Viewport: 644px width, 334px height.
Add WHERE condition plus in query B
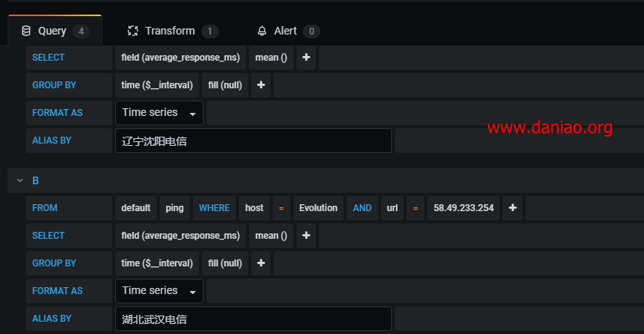tap(513, 208)
